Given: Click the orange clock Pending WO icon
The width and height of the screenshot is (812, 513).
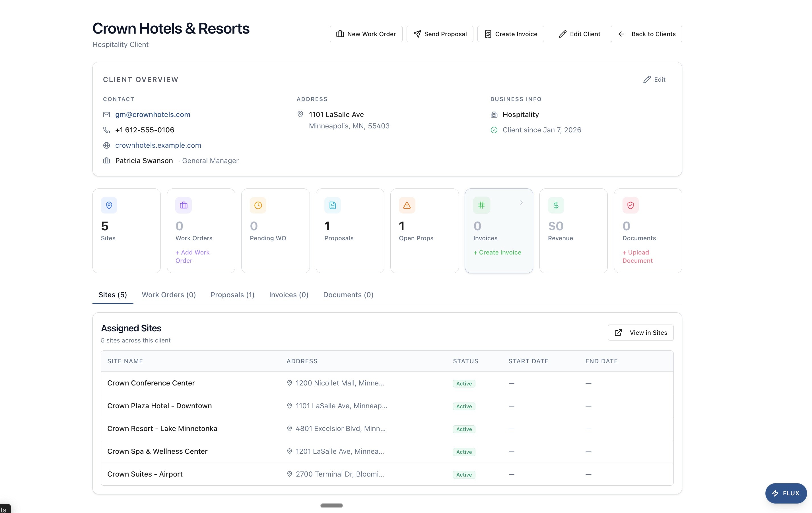Looking at the screenshot, I should [258, 205].
